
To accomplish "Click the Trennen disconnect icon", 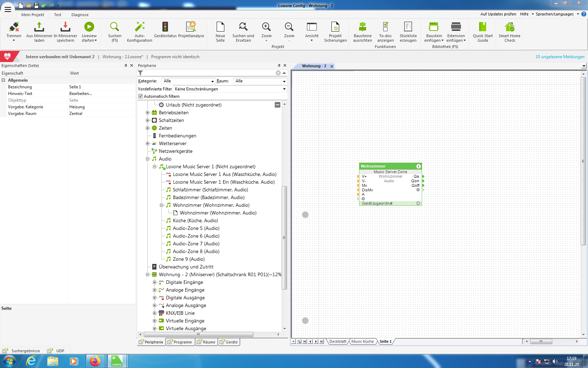I will (x=14, y=27).
